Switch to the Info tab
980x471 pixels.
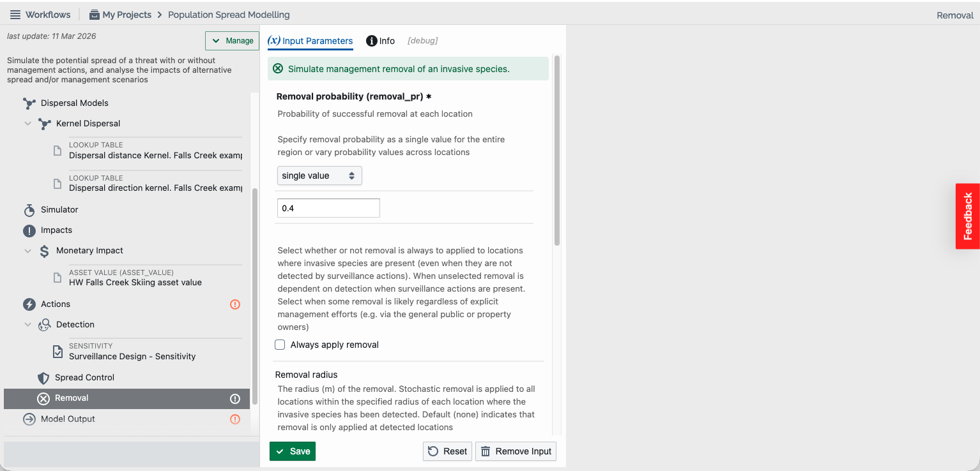tap(381, 41)
